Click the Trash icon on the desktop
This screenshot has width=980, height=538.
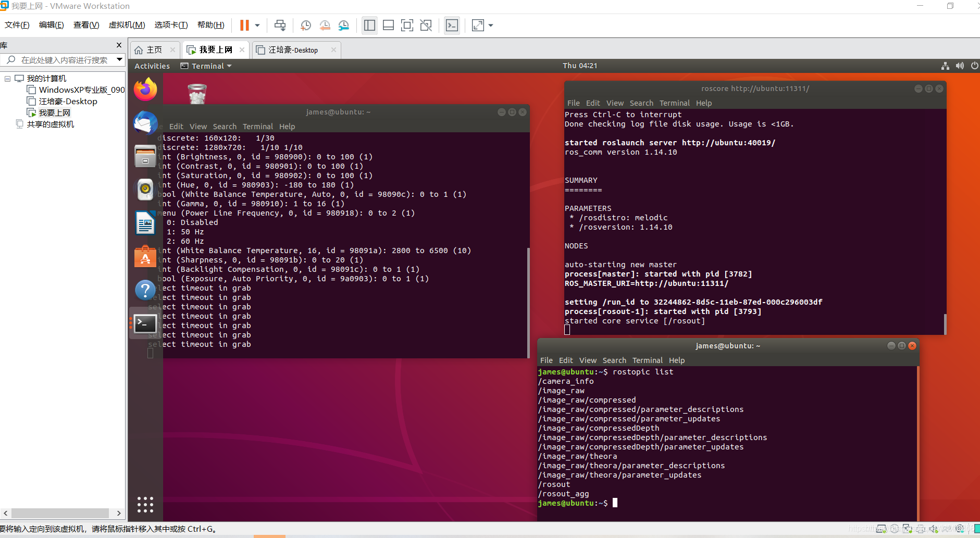[197, 94]
